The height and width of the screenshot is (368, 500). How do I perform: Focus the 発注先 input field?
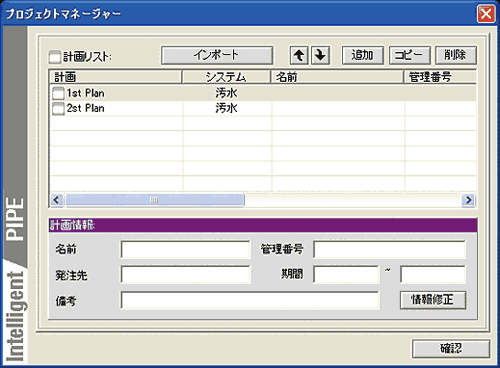185,275
